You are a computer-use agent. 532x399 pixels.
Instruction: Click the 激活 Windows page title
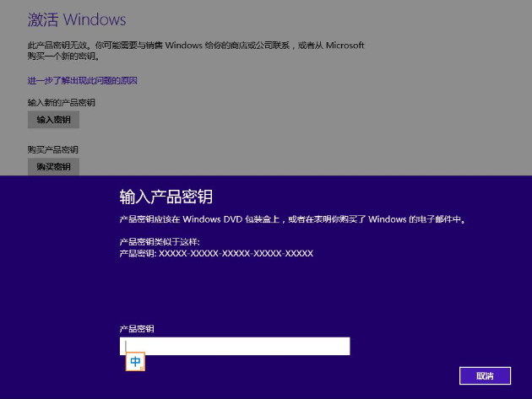[x=77, y=19]
